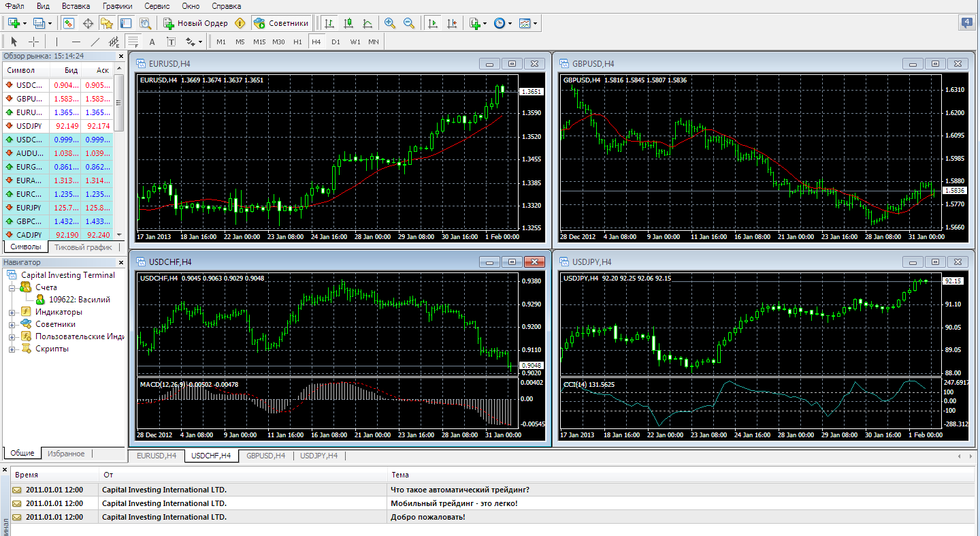
Task: Select the USDJPY row in Market Watch
Action: [57, 126]
